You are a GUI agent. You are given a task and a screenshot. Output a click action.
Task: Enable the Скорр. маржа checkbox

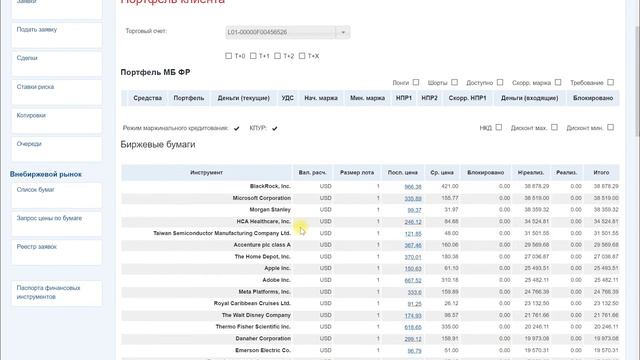[558, 82]
